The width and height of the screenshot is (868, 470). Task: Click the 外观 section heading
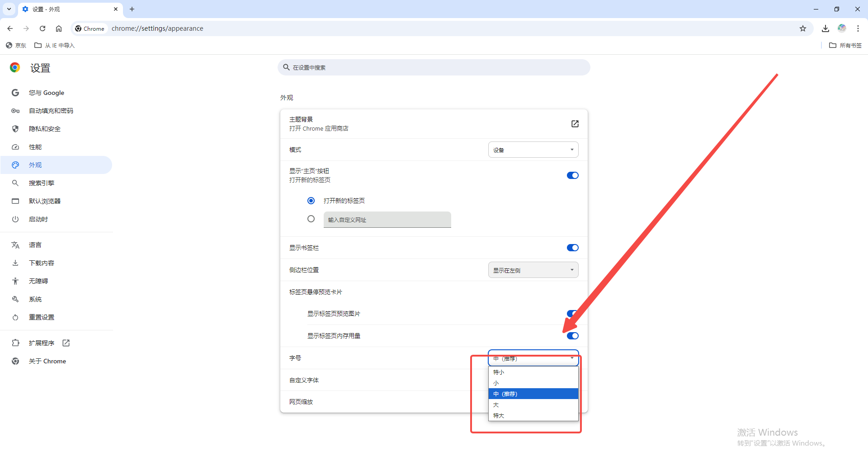pyautogui.click(x=287, y=98)
